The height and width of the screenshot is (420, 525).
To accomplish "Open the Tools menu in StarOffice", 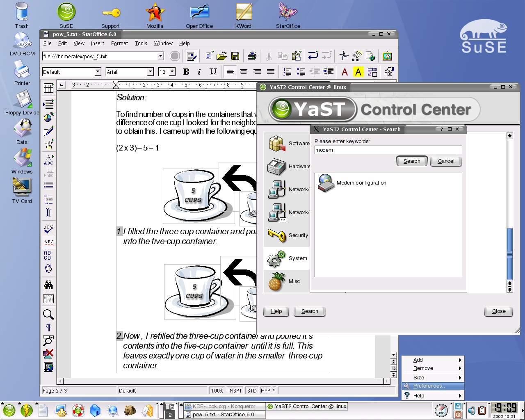I will (141, 43).
